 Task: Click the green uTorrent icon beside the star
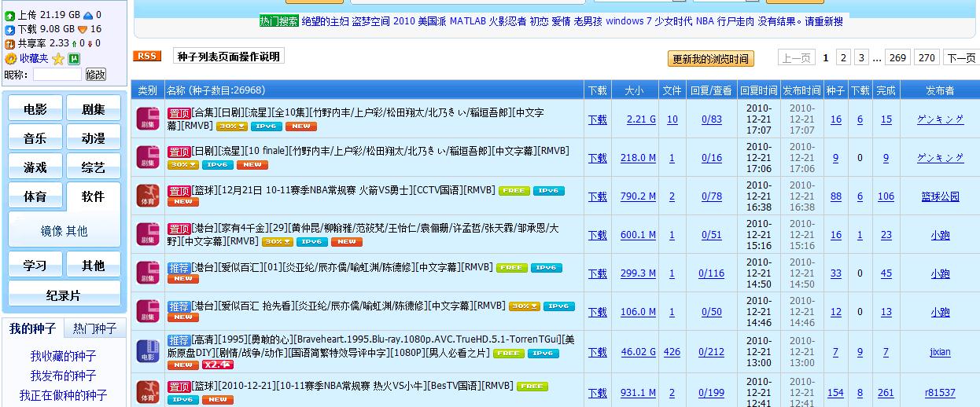74,59
